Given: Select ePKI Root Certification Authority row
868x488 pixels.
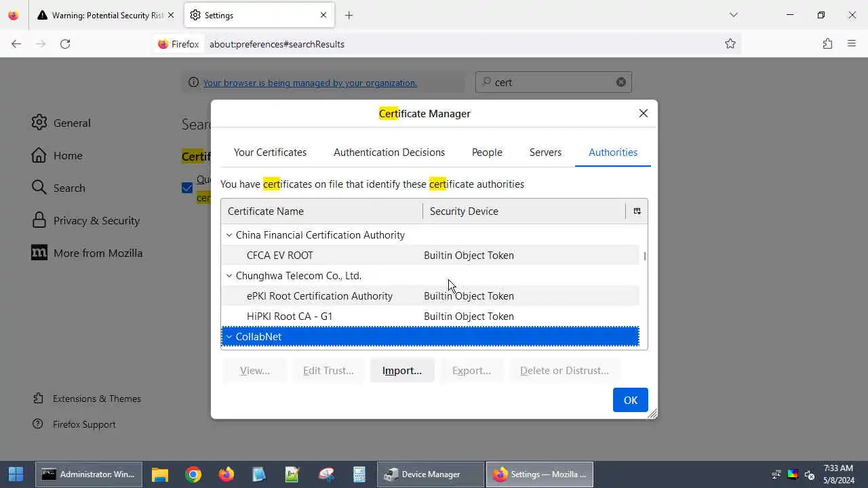Looking at the screenshot, I should point(430,296).
